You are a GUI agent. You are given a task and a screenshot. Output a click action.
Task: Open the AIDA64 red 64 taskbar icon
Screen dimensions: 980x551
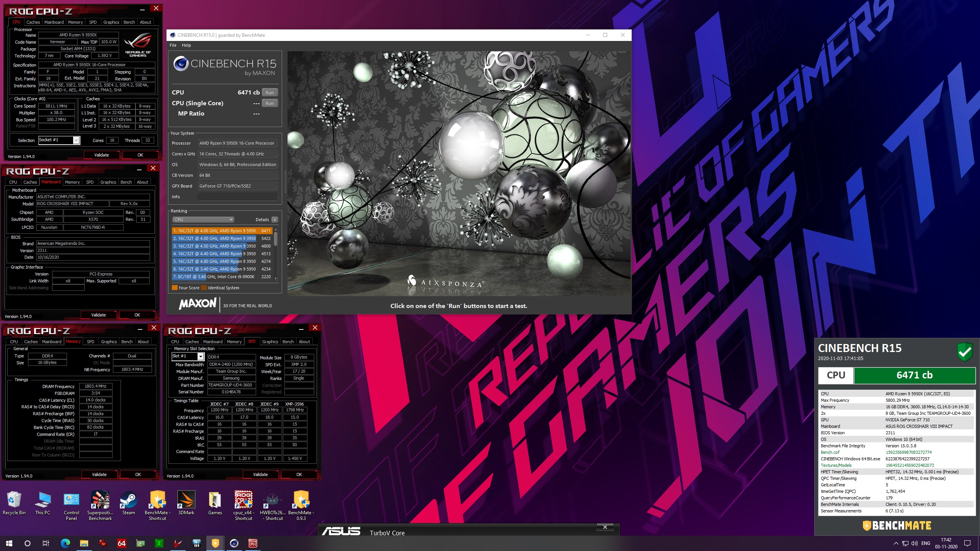[121, 543]
